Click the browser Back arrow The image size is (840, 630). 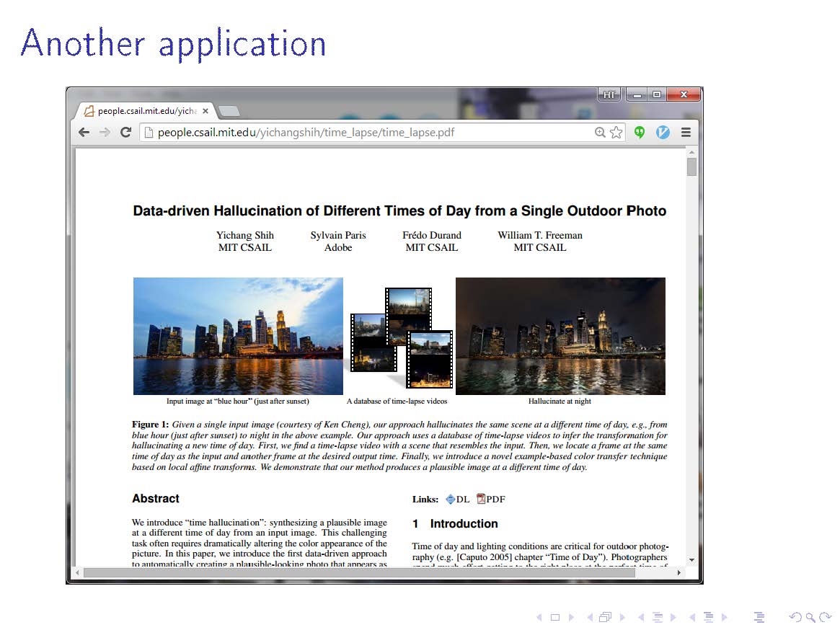84,133
